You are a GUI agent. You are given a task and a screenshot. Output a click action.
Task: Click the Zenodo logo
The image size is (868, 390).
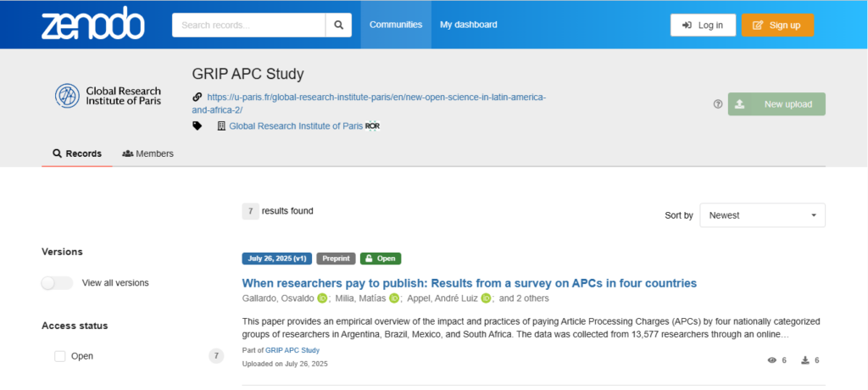click(x=93, y=24)
